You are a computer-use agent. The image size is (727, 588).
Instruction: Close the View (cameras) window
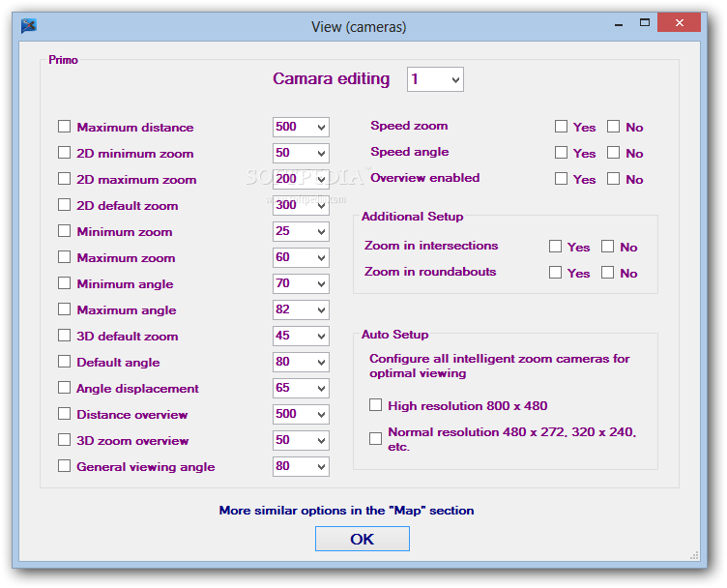pos(680,22)
